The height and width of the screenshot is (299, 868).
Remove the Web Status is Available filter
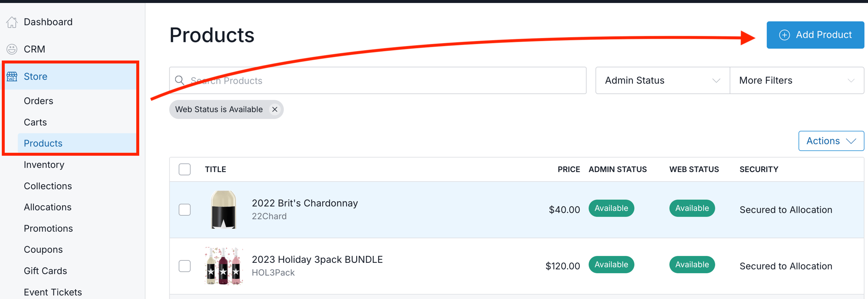[x=275, y=109]
